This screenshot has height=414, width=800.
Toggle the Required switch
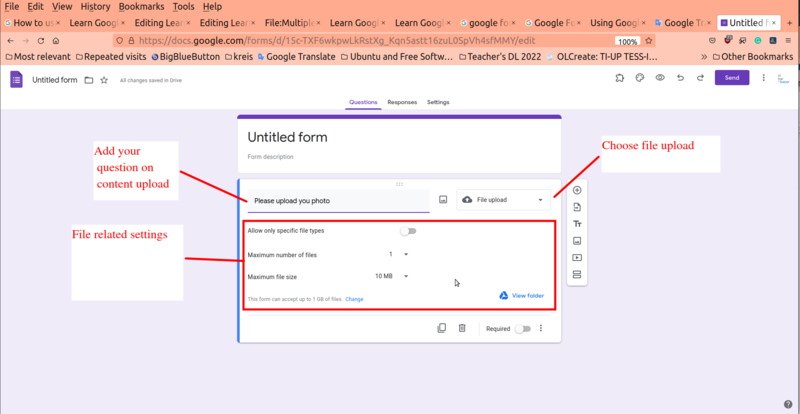click(522, 329)
